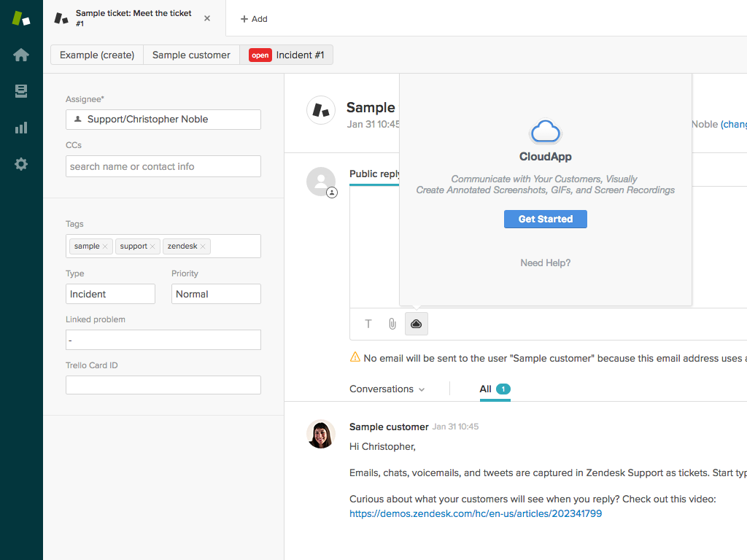Click inside the CCs search field
Screen dimensions: 747x560
pyautogui.click(x=163, y=166)
